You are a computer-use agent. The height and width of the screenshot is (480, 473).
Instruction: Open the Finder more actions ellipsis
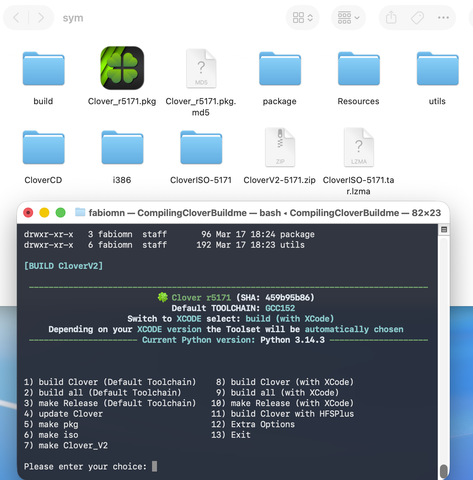443,18
